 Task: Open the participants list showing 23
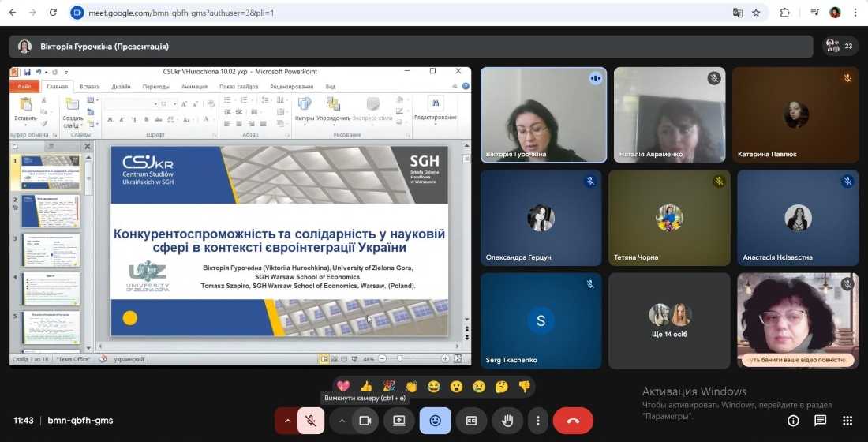coord(840,46)
